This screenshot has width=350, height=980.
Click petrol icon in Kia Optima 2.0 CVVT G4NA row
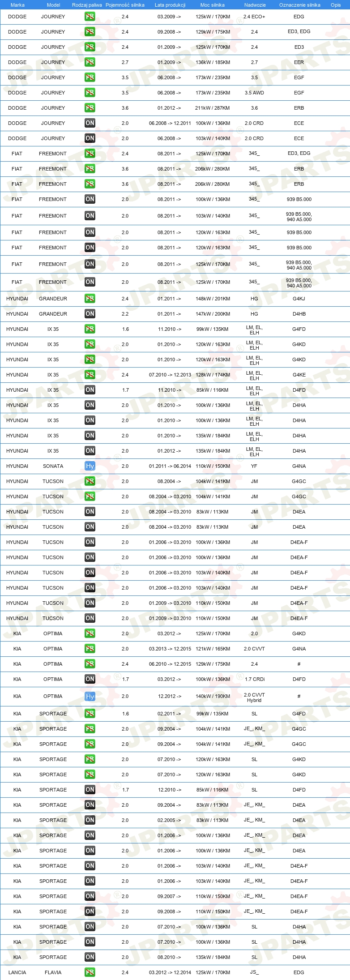(x=90, y=649)
